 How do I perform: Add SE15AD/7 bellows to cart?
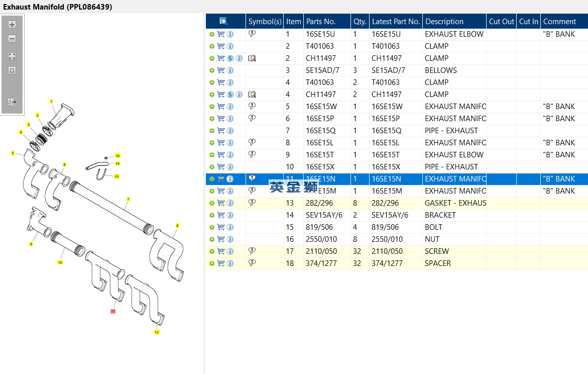(x=221, y=70)
